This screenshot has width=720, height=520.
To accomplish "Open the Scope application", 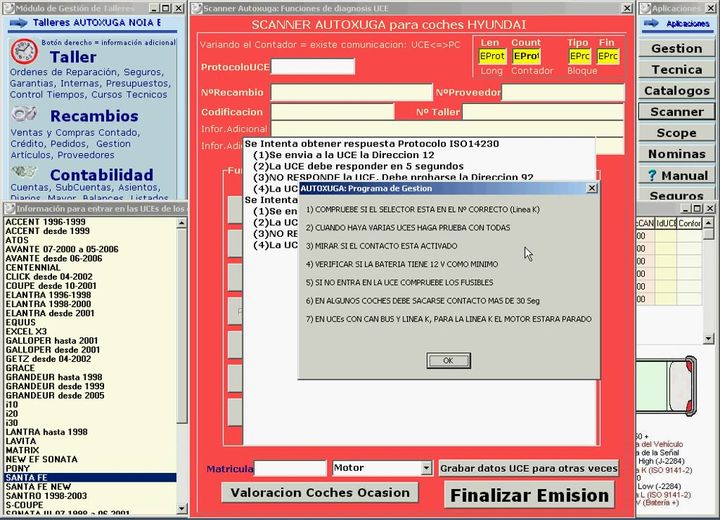I will click(x=676, y=133).
